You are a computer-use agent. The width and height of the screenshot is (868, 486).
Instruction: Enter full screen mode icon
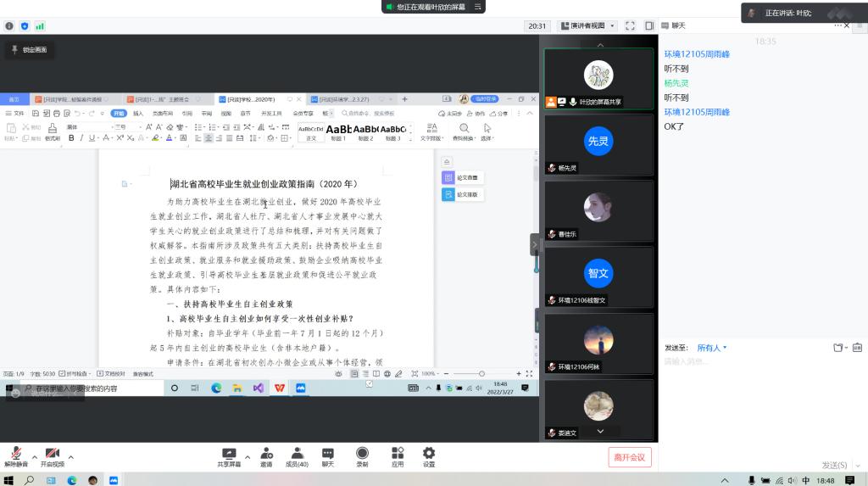630,26
